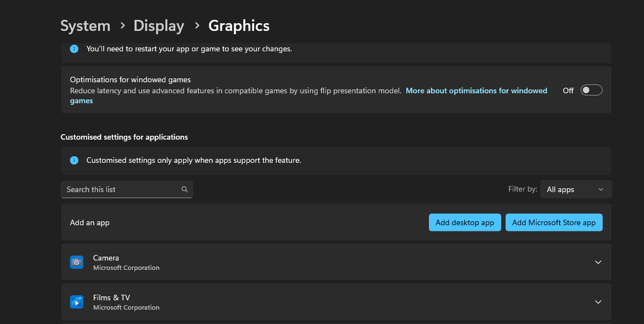Navigate to Display in the breadcrumb

coord(159,26)
